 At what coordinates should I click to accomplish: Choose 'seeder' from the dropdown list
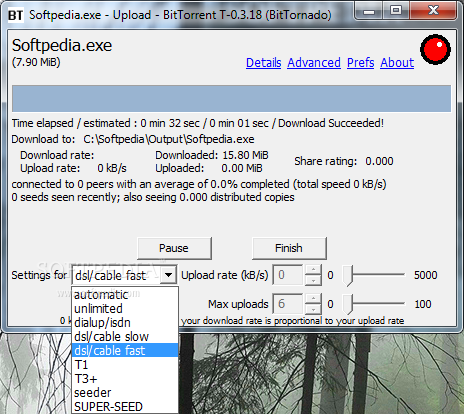coord(125,393)
